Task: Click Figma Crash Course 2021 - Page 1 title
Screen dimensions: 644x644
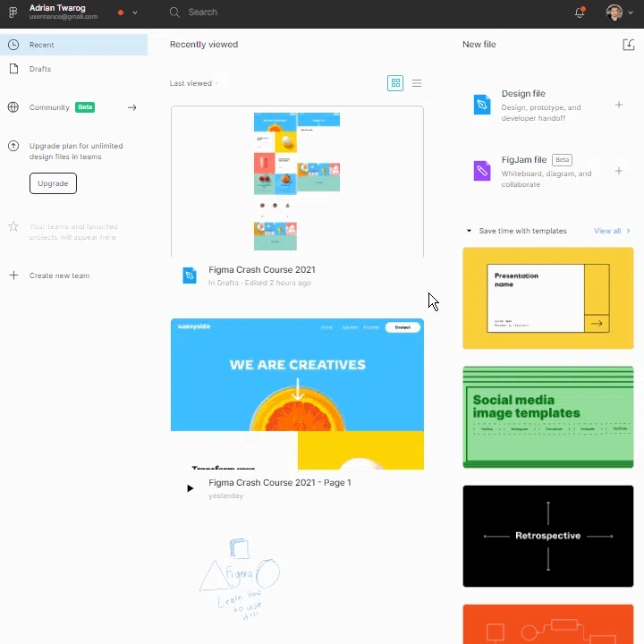Action: (x=280, y=483)
